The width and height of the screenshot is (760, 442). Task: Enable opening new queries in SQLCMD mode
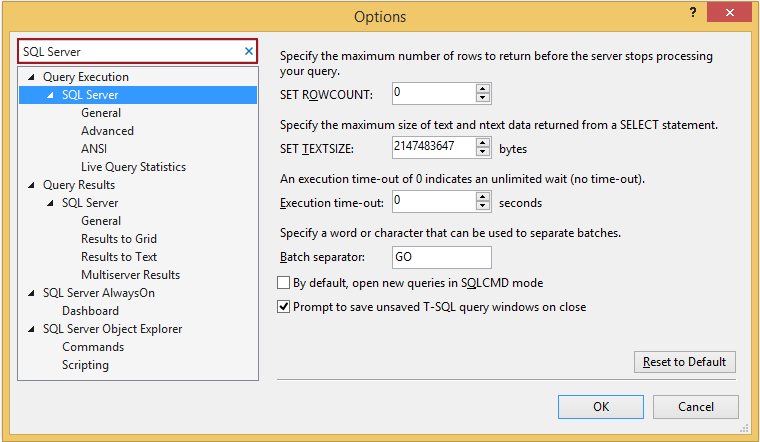click(284, 283)
